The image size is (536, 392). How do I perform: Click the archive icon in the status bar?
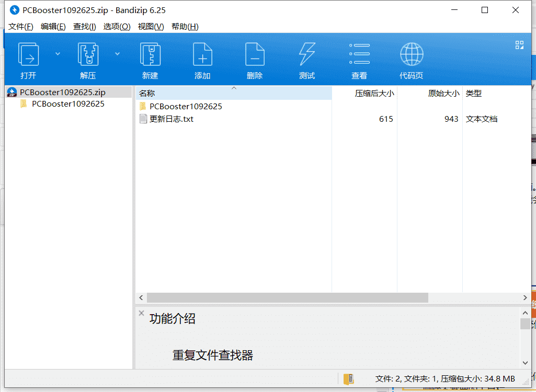coord(349,379)
